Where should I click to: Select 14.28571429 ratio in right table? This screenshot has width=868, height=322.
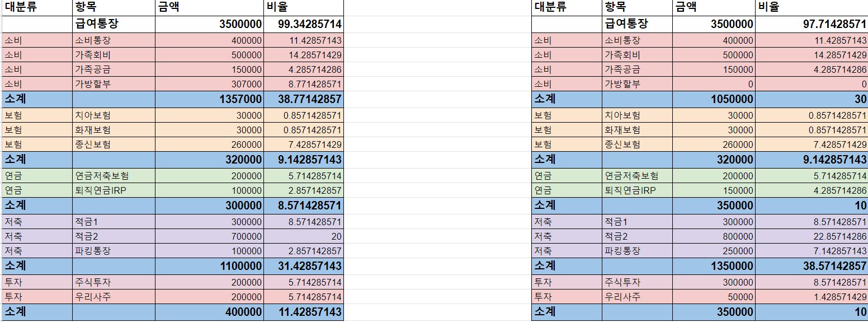(x=811, y=55)
